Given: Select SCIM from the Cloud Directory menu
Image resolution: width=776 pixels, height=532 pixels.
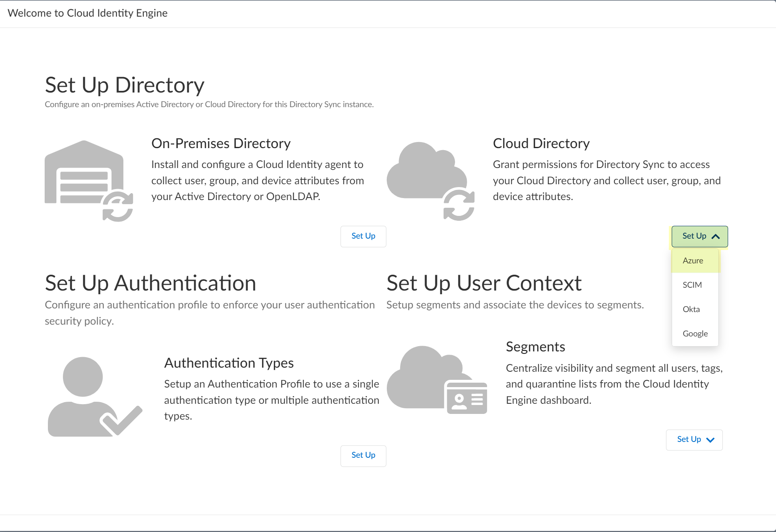Looking at the screenshot, I should 693,284.
